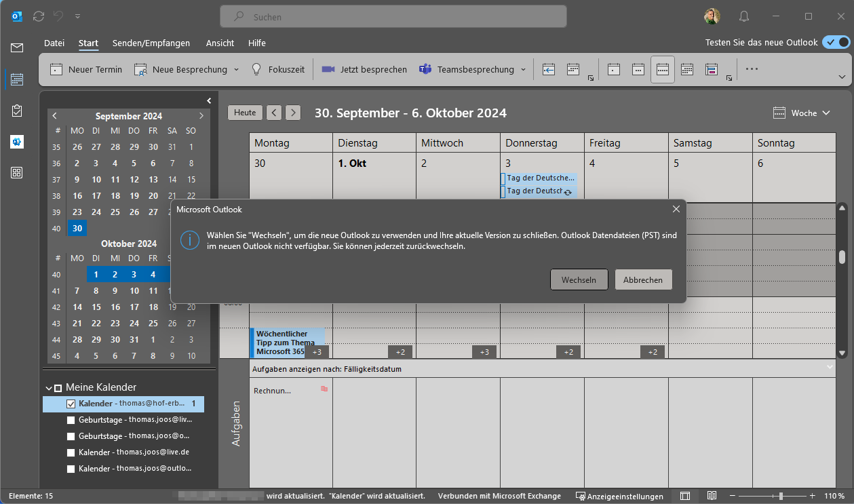Click the zoom slider handle in status bar

[x=781, y=497]
